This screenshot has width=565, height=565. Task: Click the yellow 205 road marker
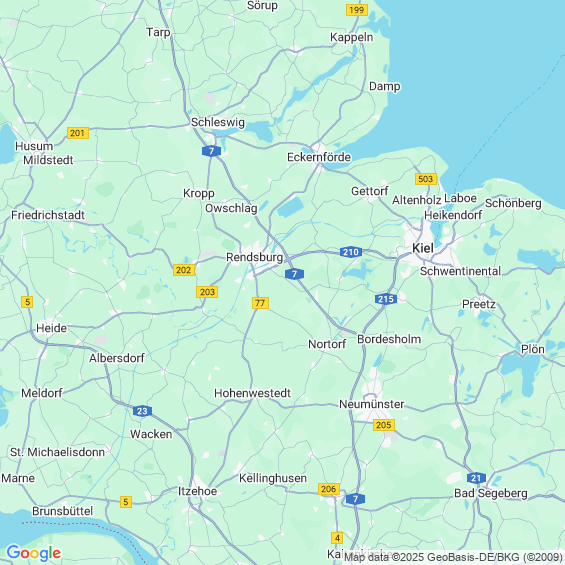coord(384,425)
